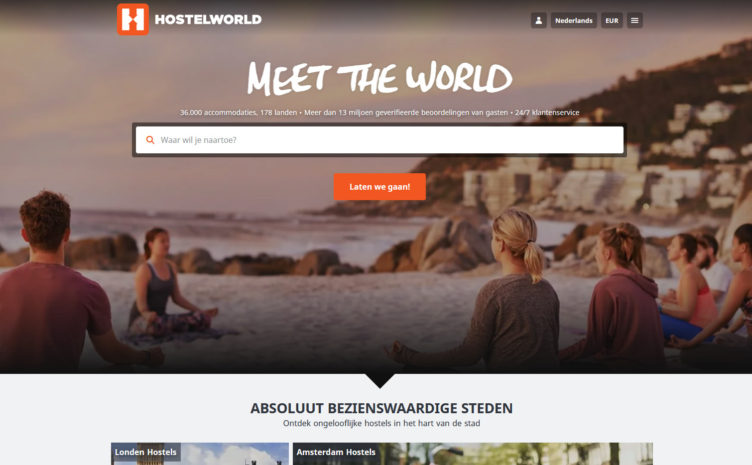
Task: Select the Amsterdam Hostels city thumbnail
Action: (x=472, y=453)
